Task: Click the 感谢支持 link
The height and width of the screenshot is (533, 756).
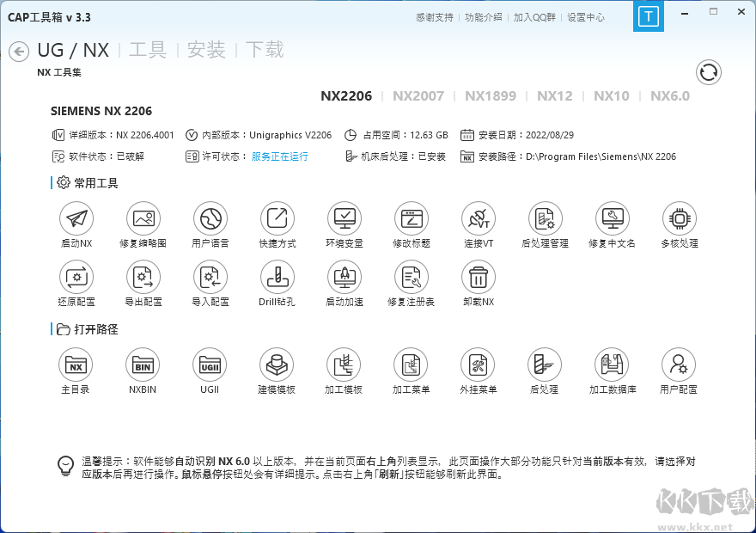Action: point(435,17)
